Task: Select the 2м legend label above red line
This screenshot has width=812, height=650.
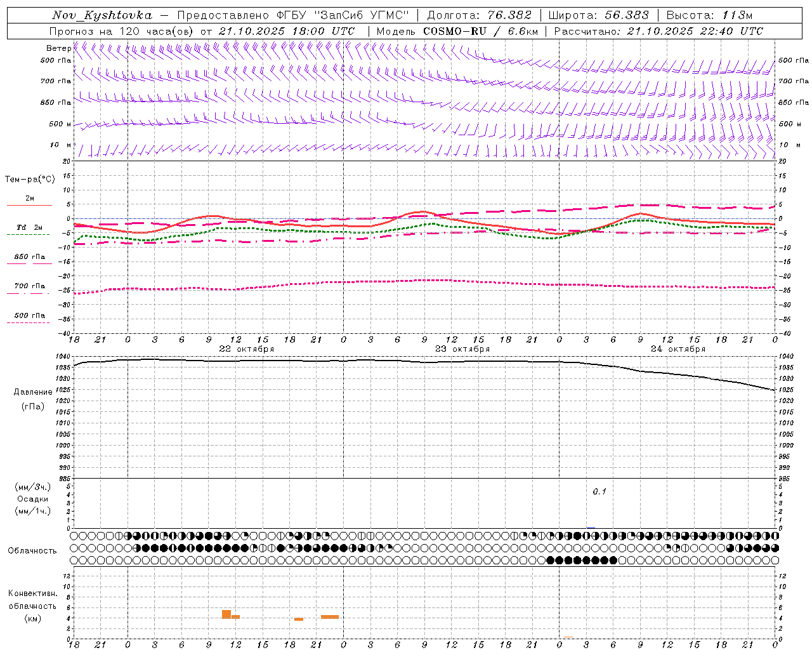Action: click(30, 198)
